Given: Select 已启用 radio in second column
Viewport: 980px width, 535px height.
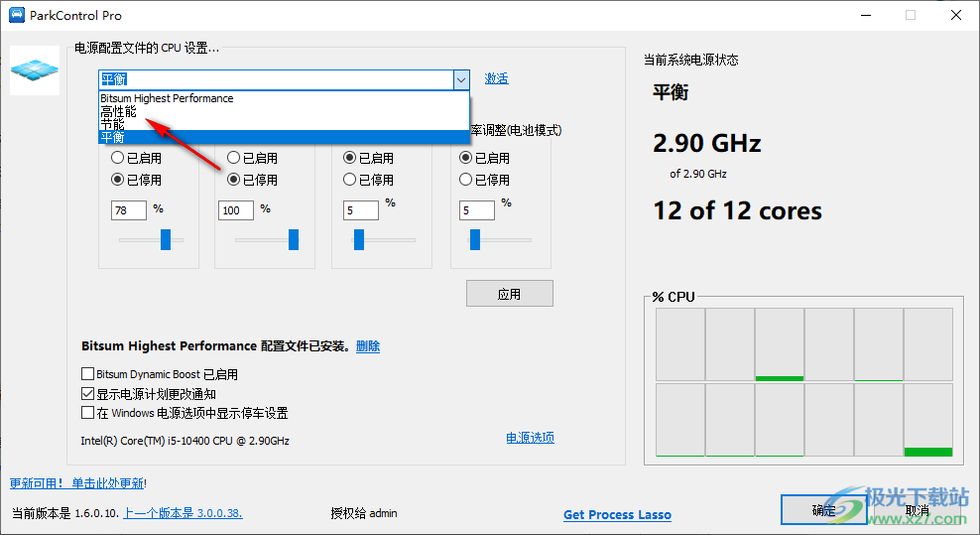Looking at the screenshot, I should point(234,158).
